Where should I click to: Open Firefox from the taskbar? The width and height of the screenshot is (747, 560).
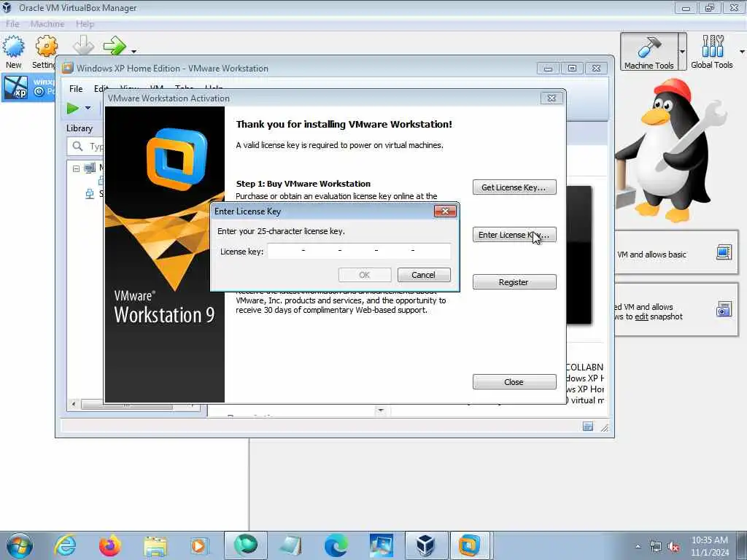[x=109, y=545]
